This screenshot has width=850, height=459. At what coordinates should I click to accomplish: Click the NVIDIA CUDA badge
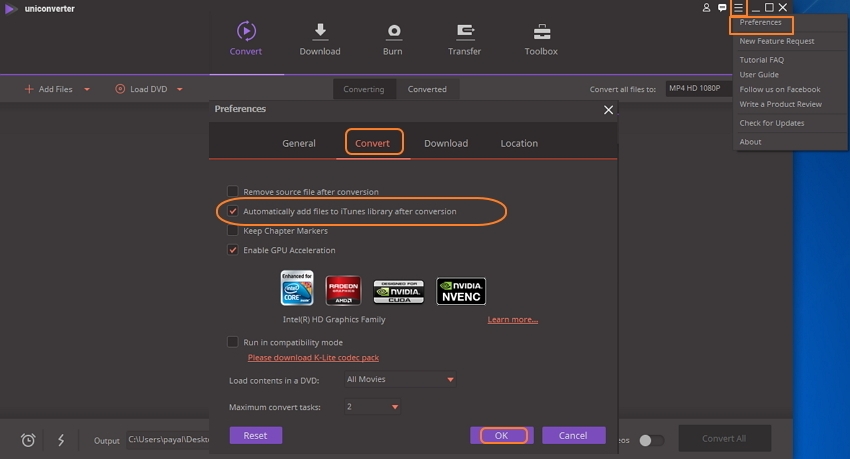point(398,292)
